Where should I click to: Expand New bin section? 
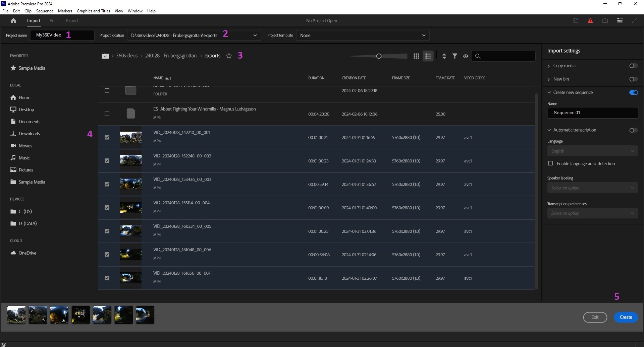549,79
